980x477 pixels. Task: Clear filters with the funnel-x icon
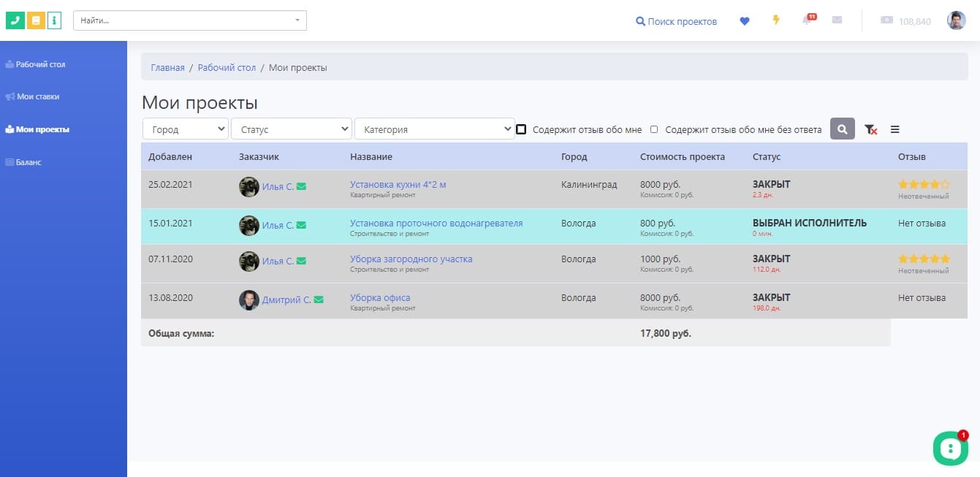tap(870, 129)
